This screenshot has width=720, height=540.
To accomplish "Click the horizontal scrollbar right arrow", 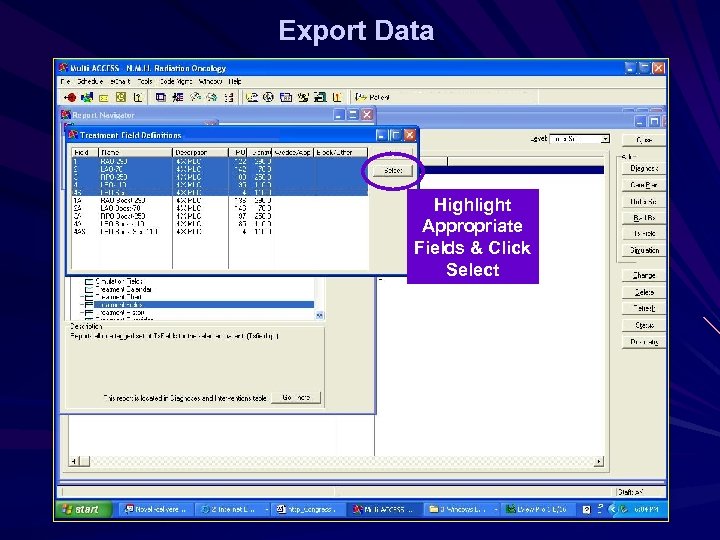I will click(598, 461).
